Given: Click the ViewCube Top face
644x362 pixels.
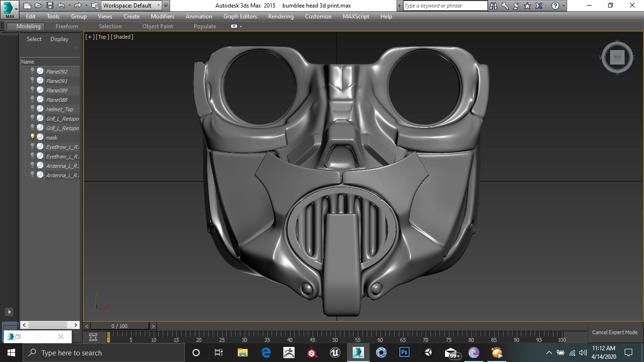Looking at the screenshot, I should point(617,58).
